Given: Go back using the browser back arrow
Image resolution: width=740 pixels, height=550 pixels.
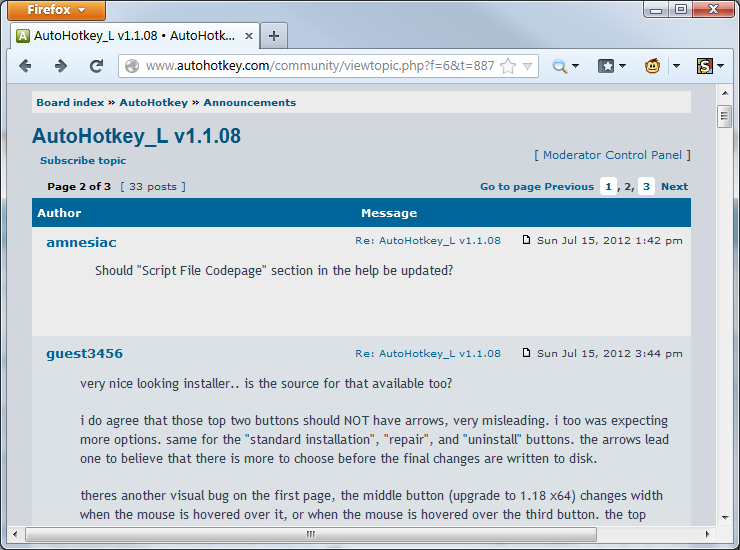Looking at the screenshot, I should tap(25, 66).
